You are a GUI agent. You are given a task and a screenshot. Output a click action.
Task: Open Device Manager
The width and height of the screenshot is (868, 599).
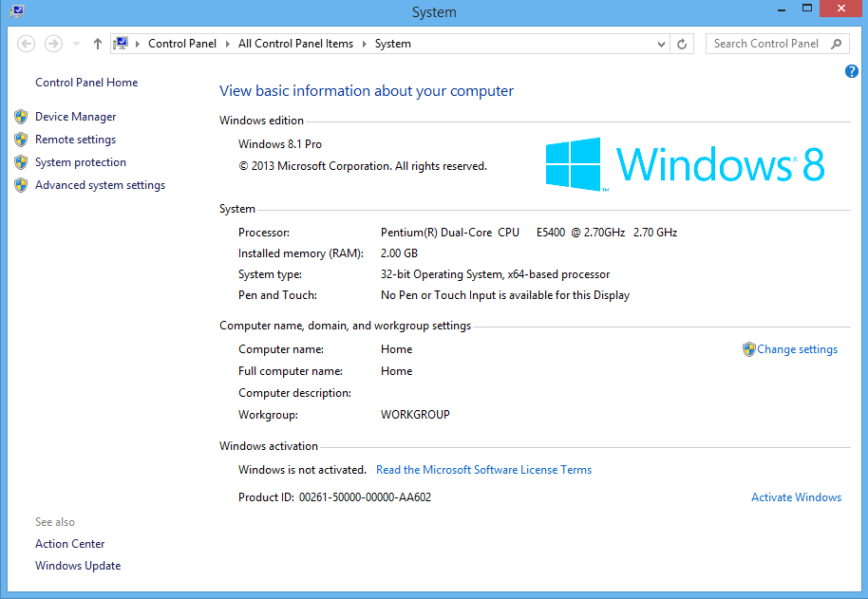coord(76,117)
